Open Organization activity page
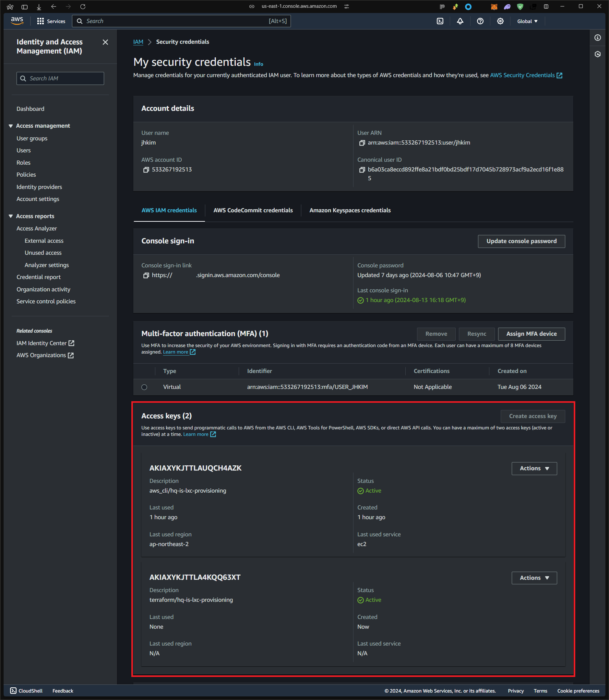Image resolution: width=609 pixels, height=700 pixels. pyautogui.click(x=43, y=289)
